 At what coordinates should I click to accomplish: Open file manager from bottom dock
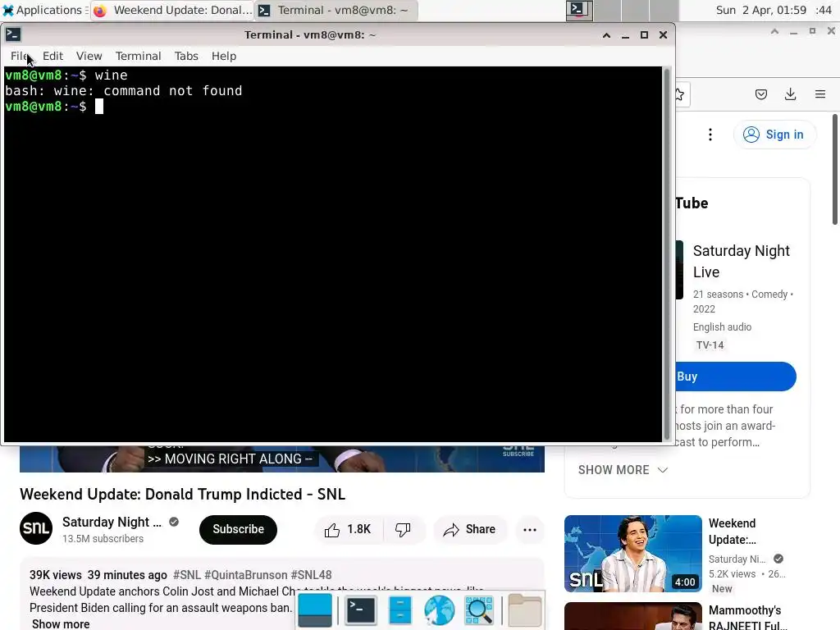[399, 610]
